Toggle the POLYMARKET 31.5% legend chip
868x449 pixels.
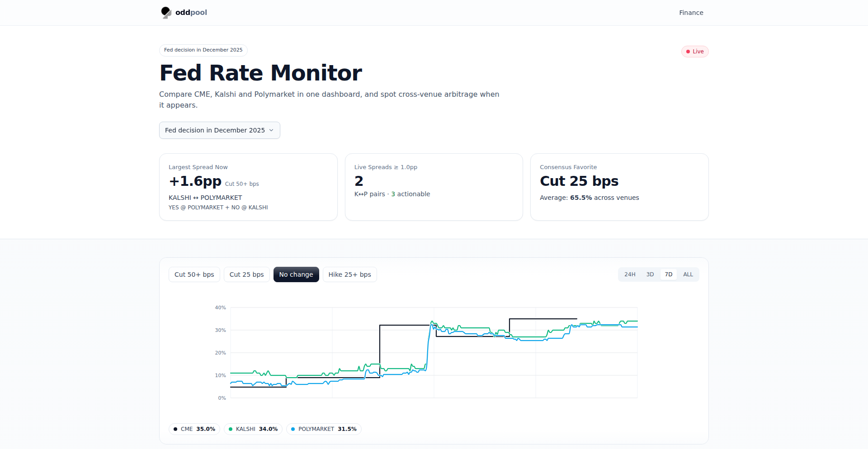[x=324, y=429]
